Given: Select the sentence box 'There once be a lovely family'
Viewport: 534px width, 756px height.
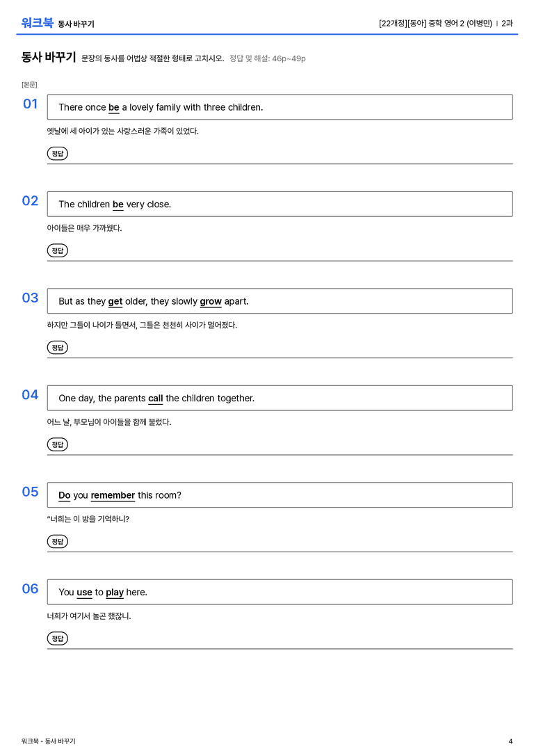Looking at the screenshot, I should (280, 107).
